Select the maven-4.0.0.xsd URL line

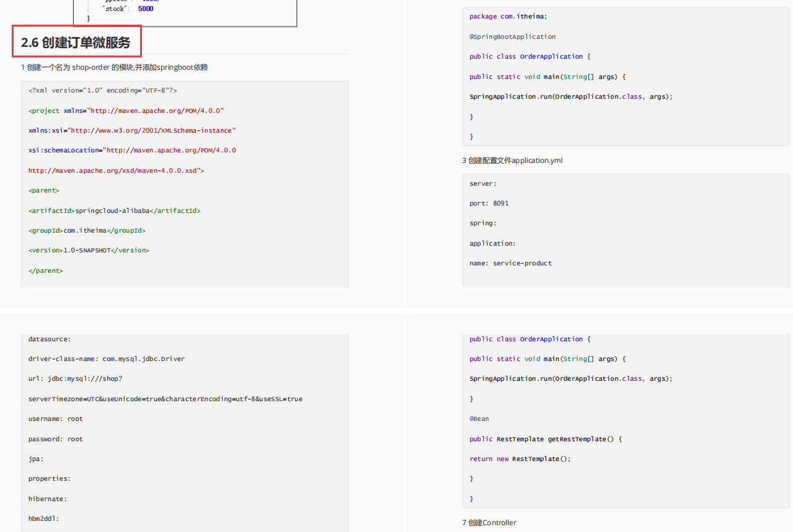(x=116, y=170)
